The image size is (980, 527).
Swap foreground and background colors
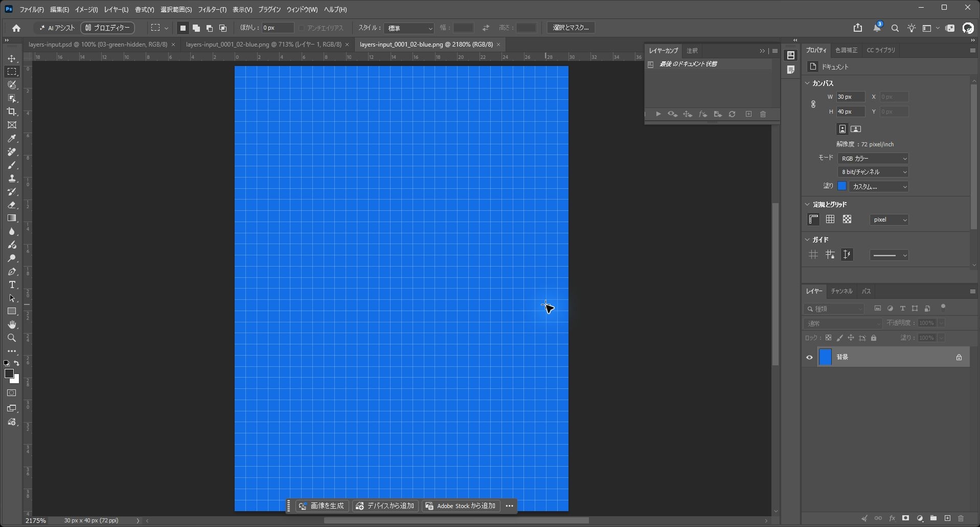[x=16, y=363]
